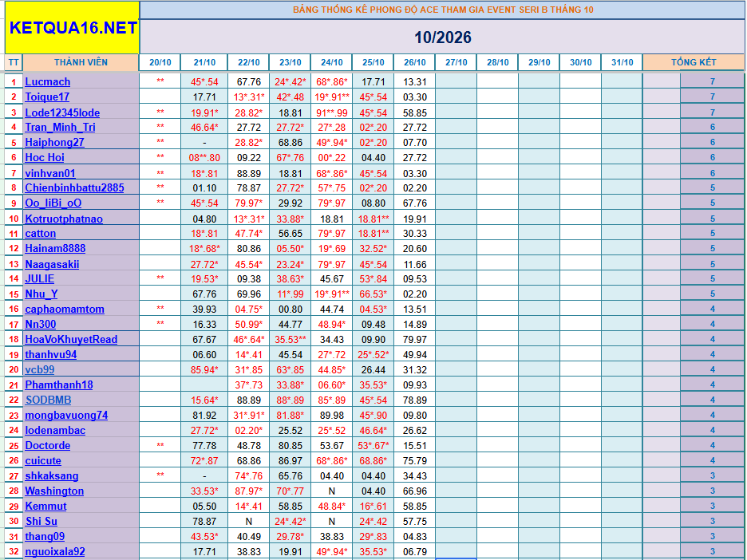Open the JULIE member link
The height and width of the screenshot is (560, 747).
click(40, 278)
